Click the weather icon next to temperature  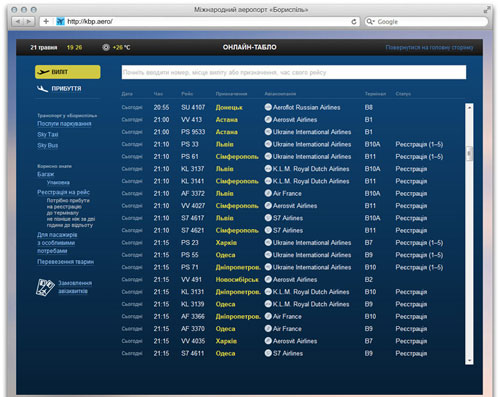click(106, 47)
